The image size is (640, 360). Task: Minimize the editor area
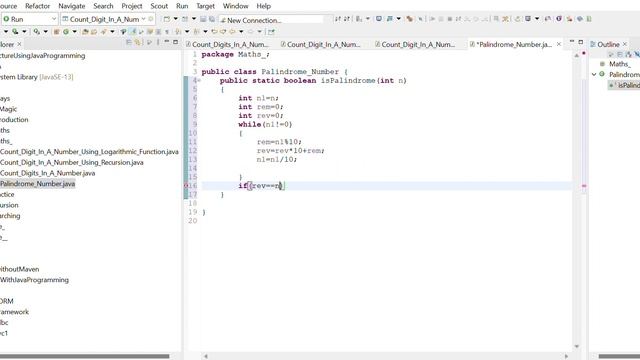click(572, 42)
